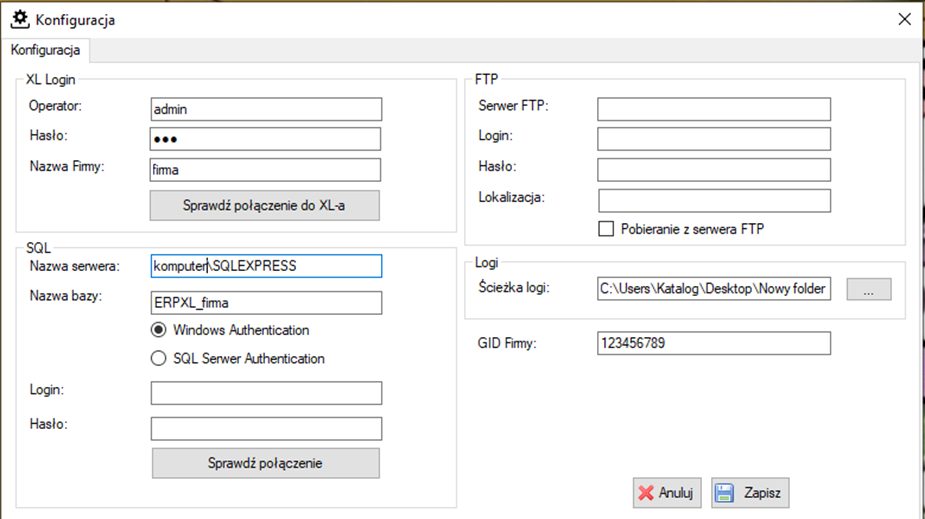Viewport: 925px width, 519px height.
Task: Click the Serwer FTP input field
Action: click(x=714, y=109)
